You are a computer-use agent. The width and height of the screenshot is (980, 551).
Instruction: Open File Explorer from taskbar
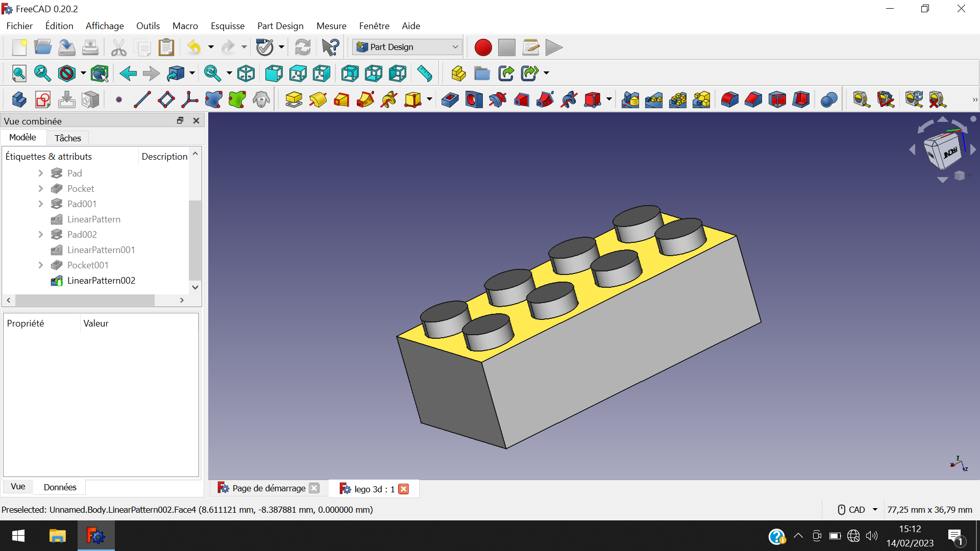(57, 536)
